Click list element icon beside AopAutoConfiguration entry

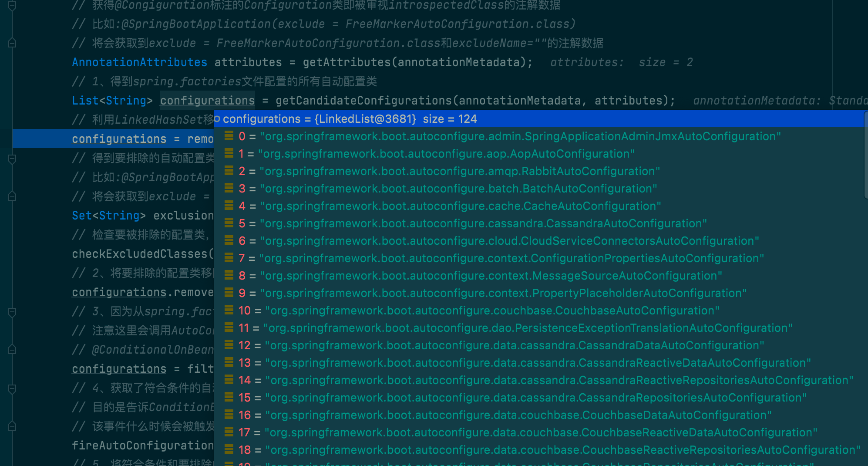point(229,153)
